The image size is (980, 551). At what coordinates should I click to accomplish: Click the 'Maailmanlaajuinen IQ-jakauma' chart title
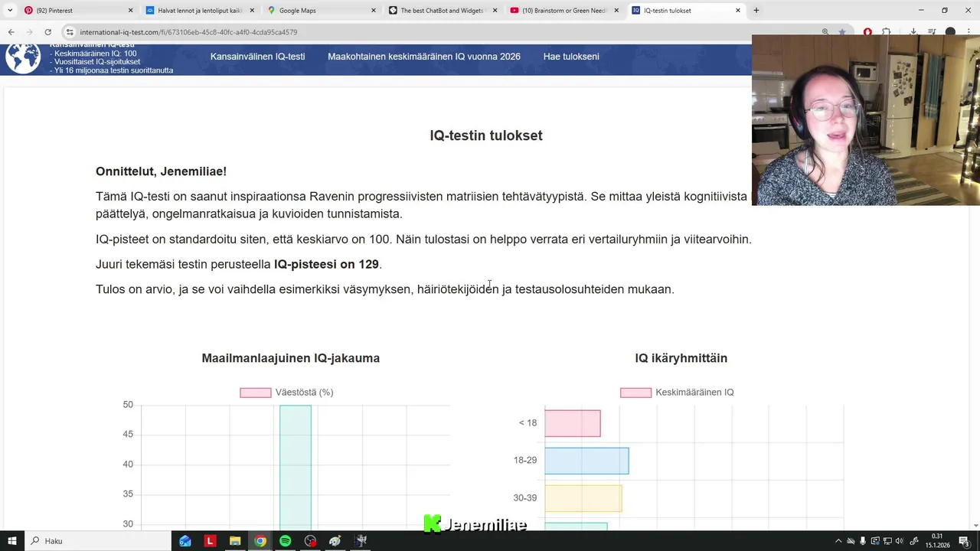pyautogui.click(x=291, y=358)
